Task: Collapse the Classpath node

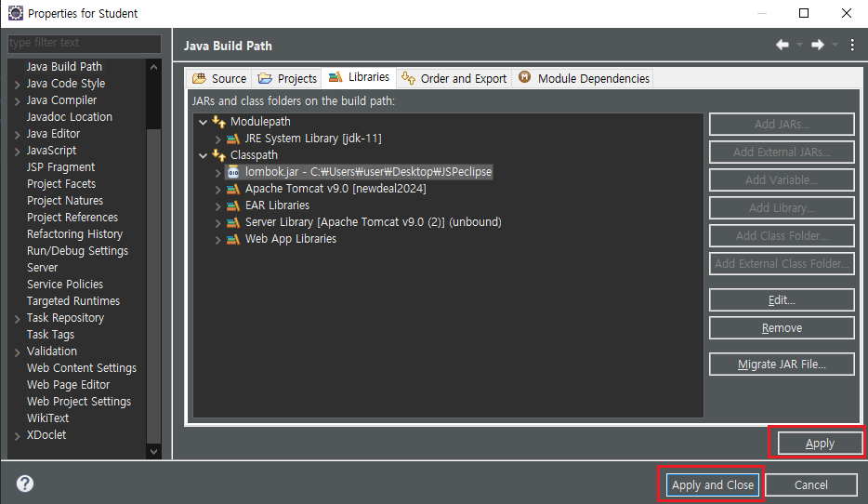Action: coord(204,155)
